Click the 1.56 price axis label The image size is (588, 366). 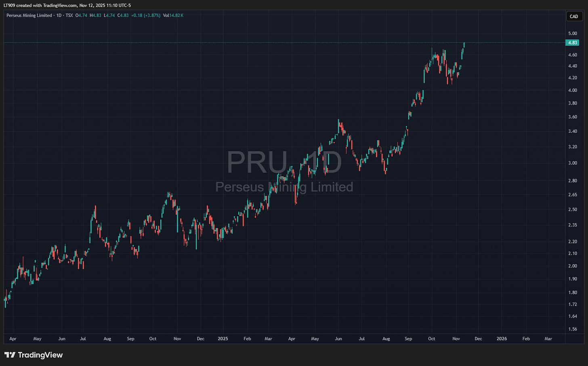(x=573, y=329)
